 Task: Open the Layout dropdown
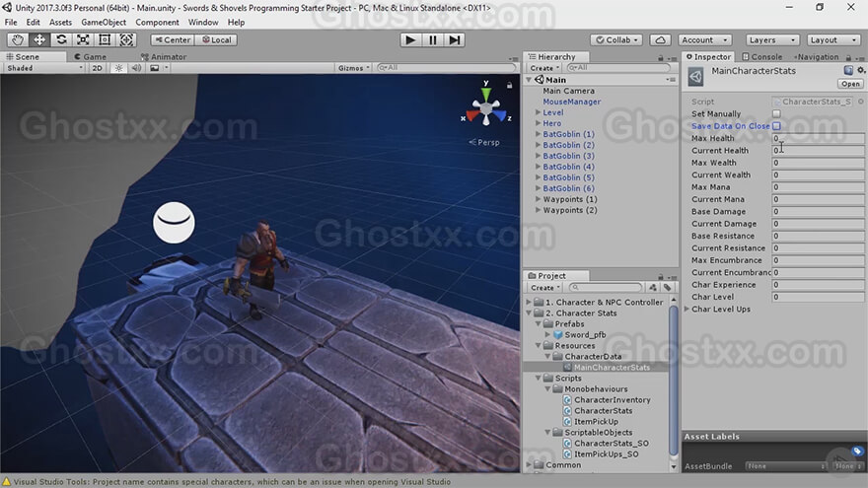tap(832, 39)
